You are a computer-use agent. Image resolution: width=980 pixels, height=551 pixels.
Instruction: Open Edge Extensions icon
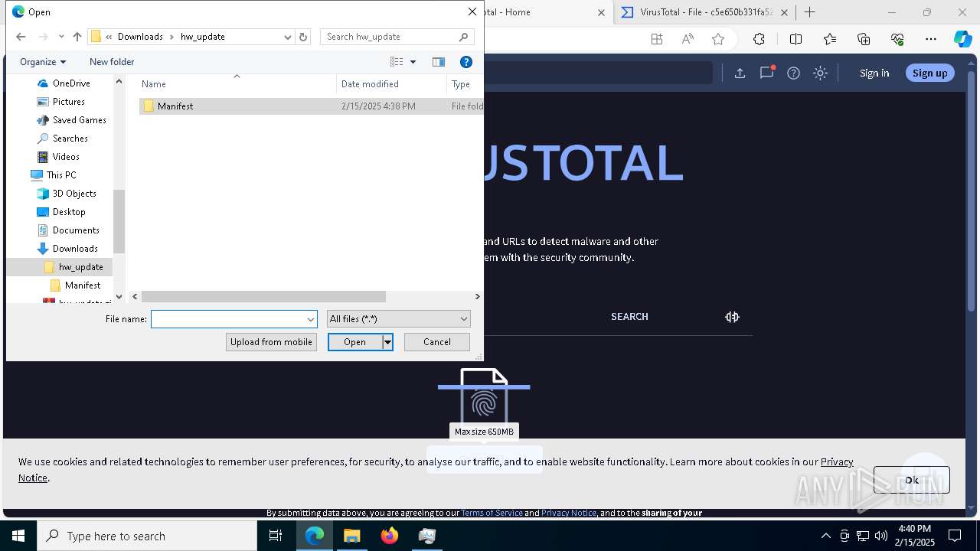point(759,39)
